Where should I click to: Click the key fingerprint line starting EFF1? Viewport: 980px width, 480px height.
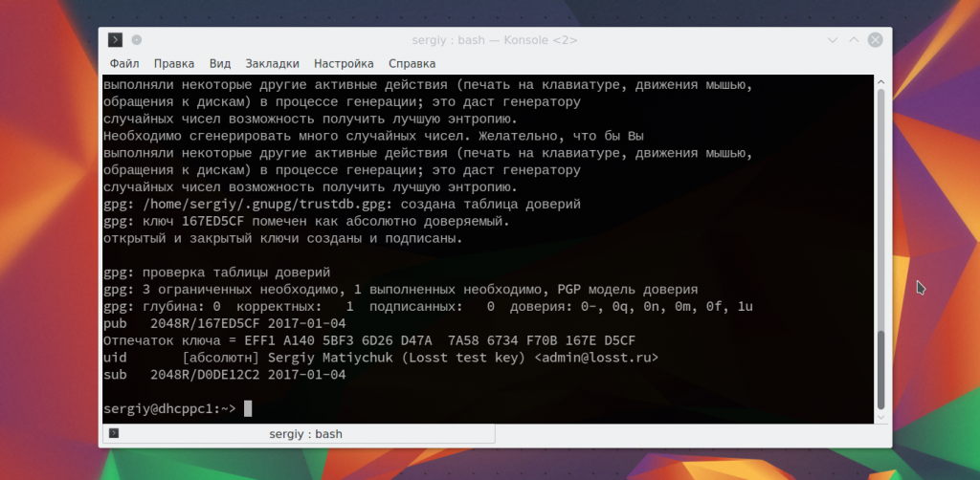pos(368,340)
